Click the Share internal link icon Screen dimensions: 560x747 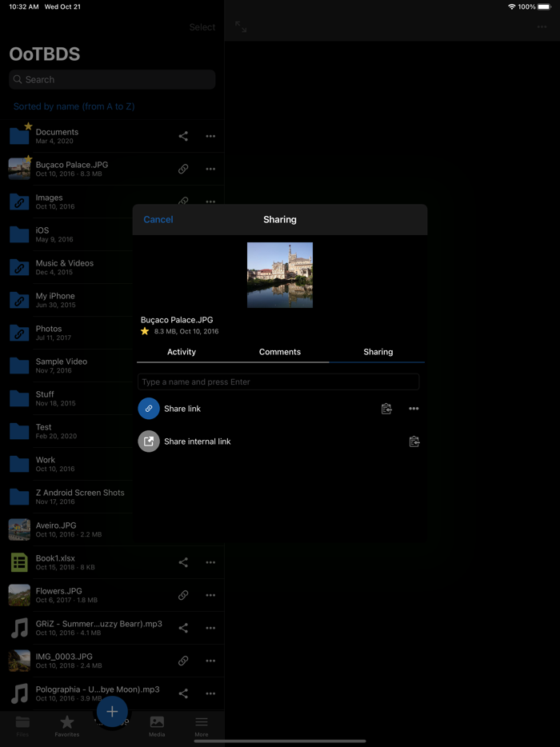coord(149,441)
